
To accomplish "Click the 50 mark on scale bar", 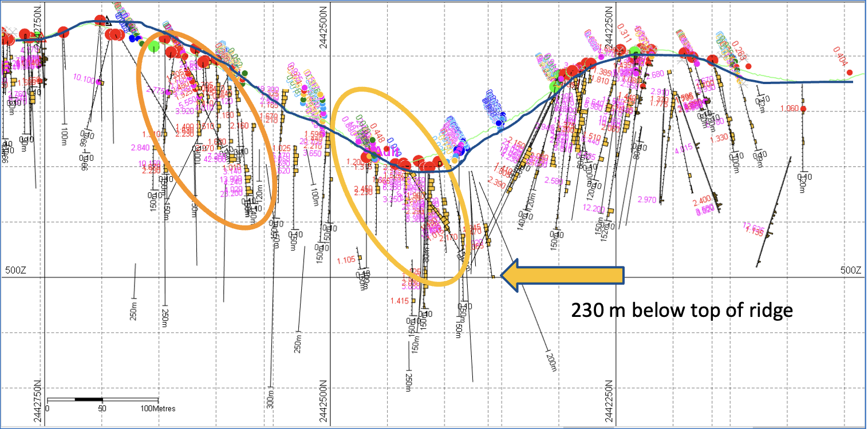I will (102, 408).
